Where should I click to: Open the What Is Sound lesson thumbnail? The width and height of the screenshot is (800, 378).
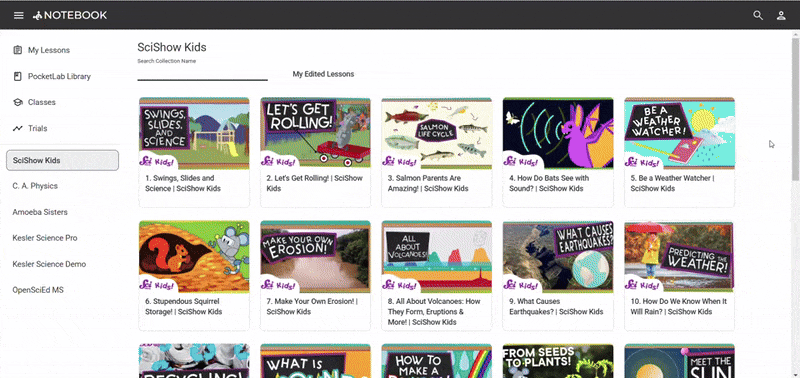(315, 361)
